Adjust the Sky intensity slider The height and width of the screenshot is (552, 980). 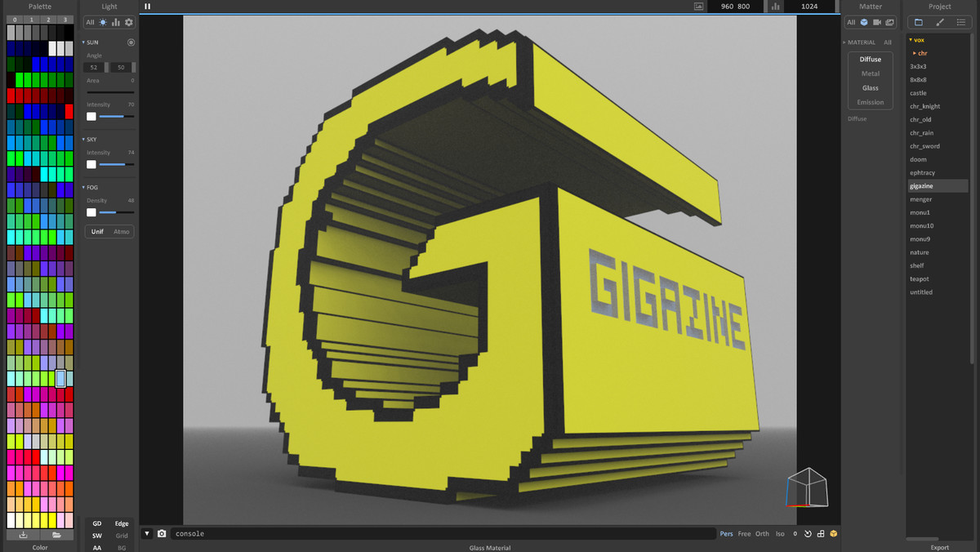tap(112, 164)
